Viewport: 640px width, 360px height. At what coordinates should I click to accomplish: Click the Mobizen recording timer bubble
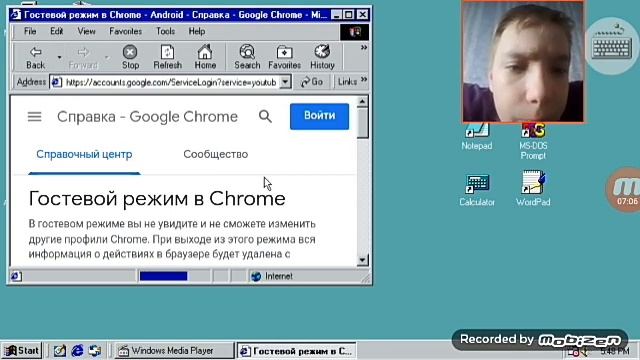624,190
